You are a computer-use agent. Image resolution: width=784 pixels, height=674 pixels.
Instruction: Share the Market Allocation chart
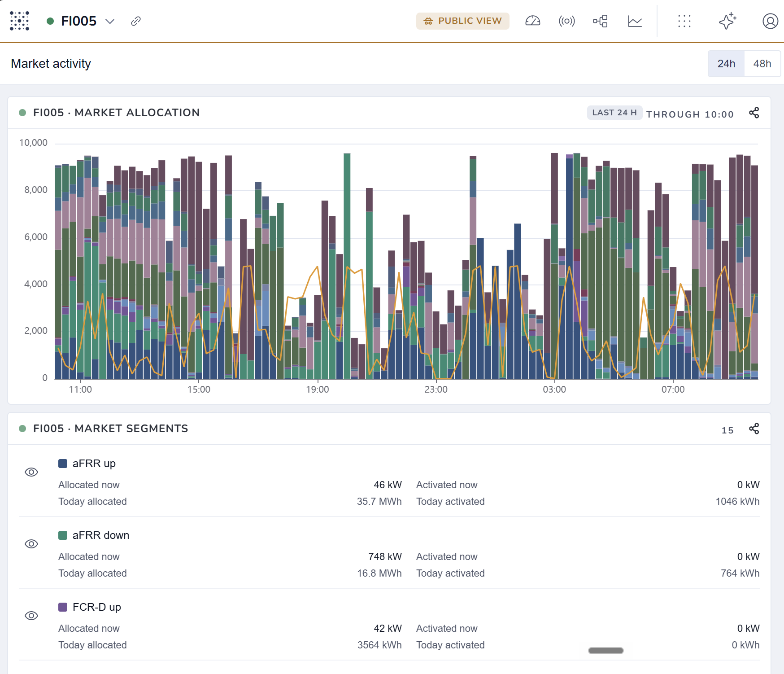coord(754,113)
